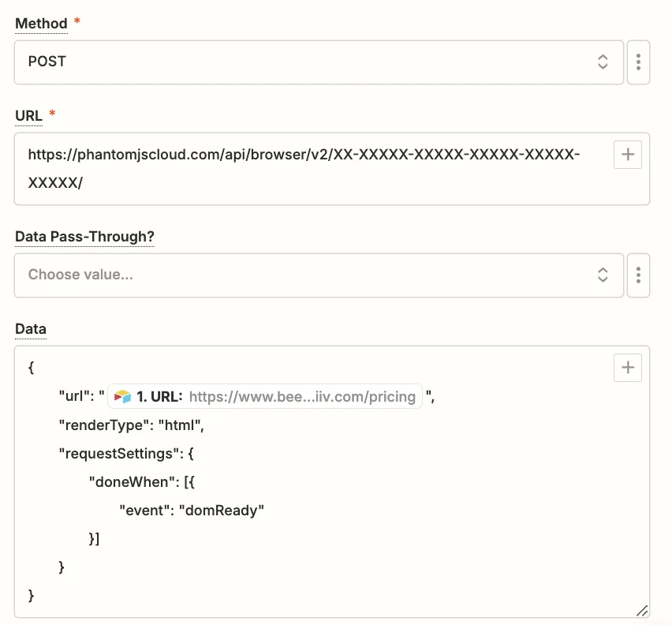The image size is (672, 625).
Task: Click the "requestSettings": { line
Action: (126, 454)
